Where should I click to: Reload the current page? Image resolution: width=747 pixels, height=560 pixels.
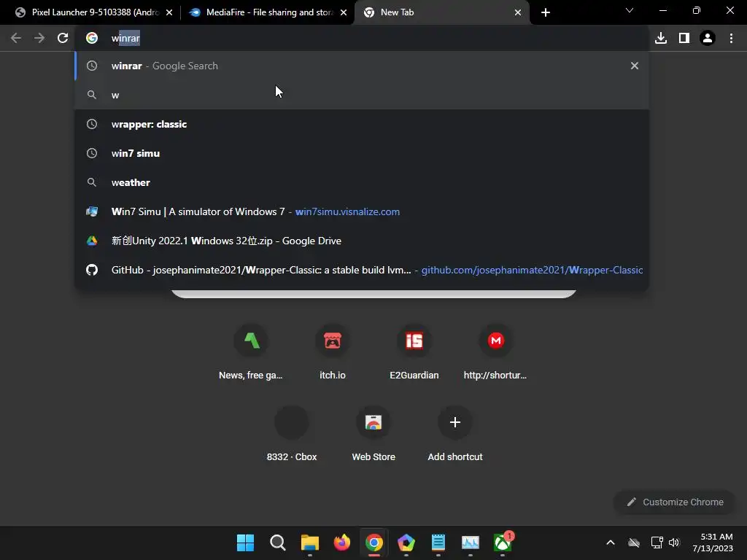(63, 38)
